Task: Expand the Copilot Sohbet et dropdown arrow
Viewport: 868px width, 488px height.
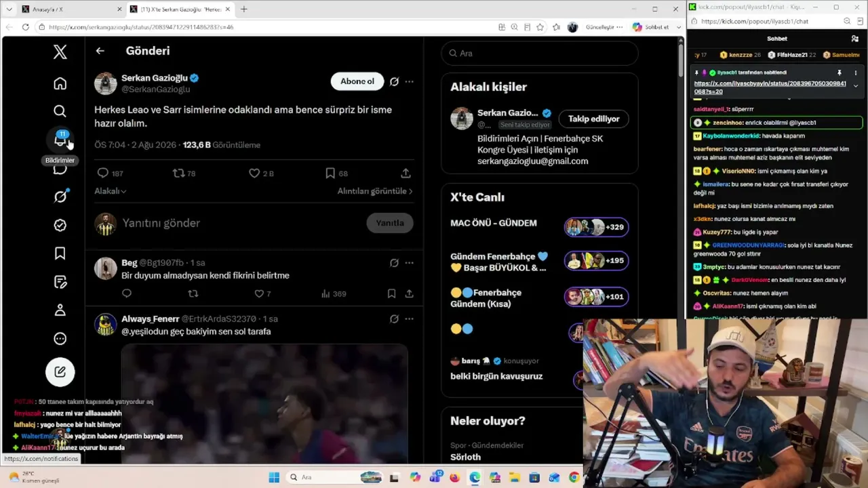Action: pyautogui.click(x=679, y=27)
